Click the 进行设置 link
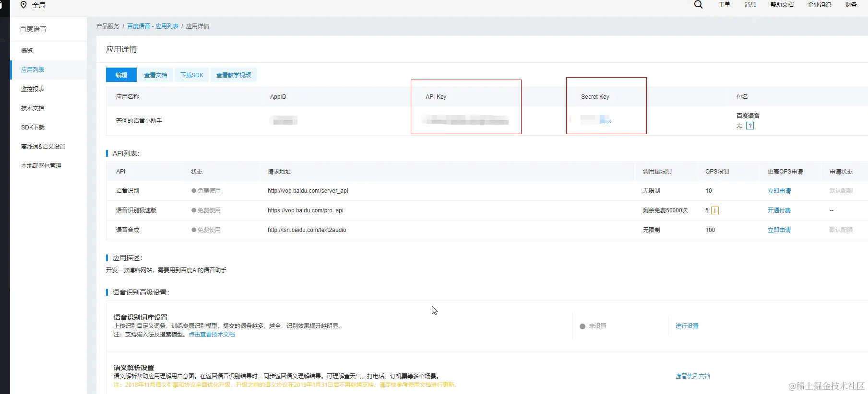 point(687,326)
